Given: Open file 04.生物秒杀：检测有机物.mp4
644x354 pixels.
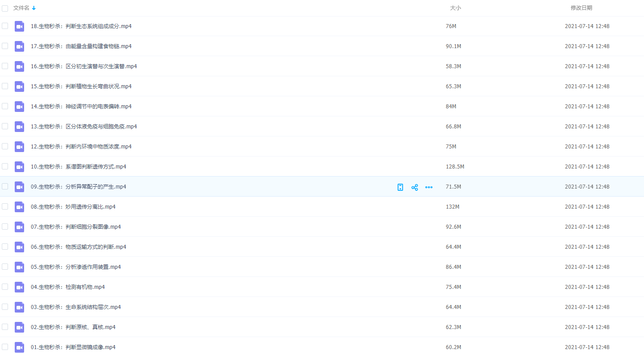Looking at the screenshot, I should pyautogui.click(x=67, y=287).
